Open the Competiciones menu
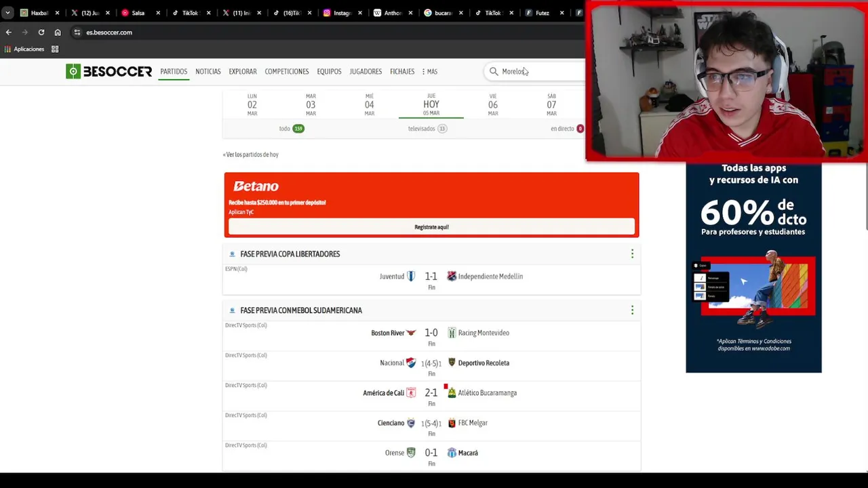The height and width of the screenshot is (488, 868). tap(287, 71)
